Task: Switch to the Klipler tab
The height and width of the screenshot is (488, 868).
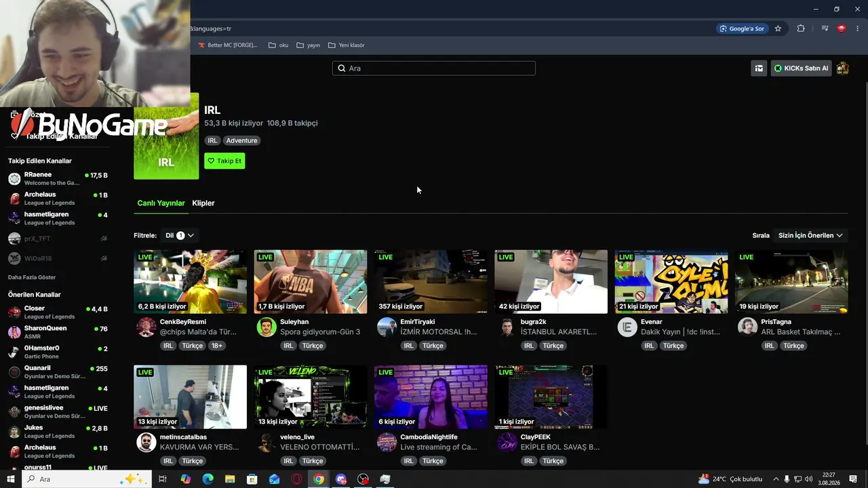Action: tap(203, 203)
